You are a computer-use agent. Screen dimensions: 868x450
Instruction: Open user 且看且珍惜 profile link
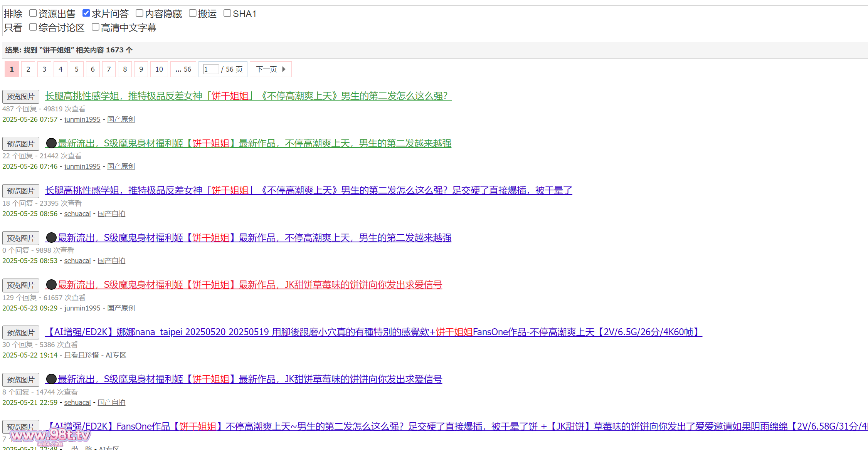pyautogui.click(x=81, y=355)
